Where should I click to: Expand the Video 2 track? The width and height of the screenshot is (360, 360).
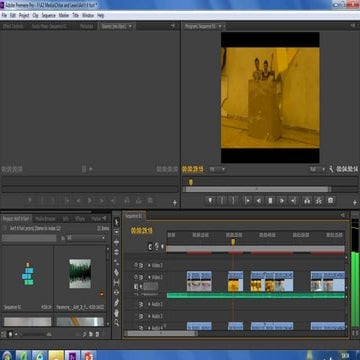[149, 277]
